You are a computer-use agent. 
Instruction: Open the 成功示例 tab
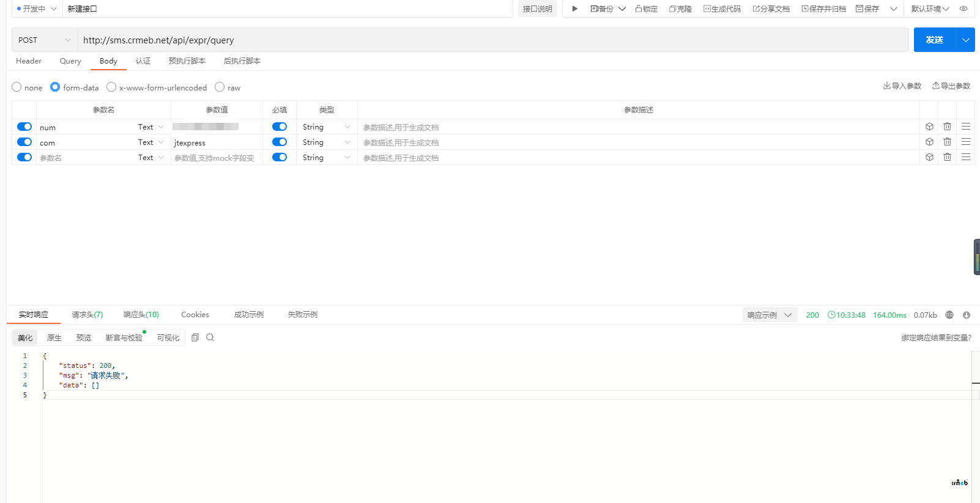[x=249, y=315]
